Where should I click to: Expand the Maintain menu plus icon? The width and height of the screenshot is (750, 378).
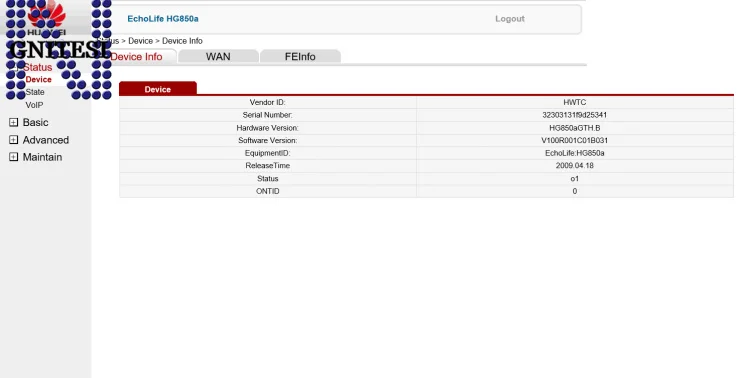point(13,157)
